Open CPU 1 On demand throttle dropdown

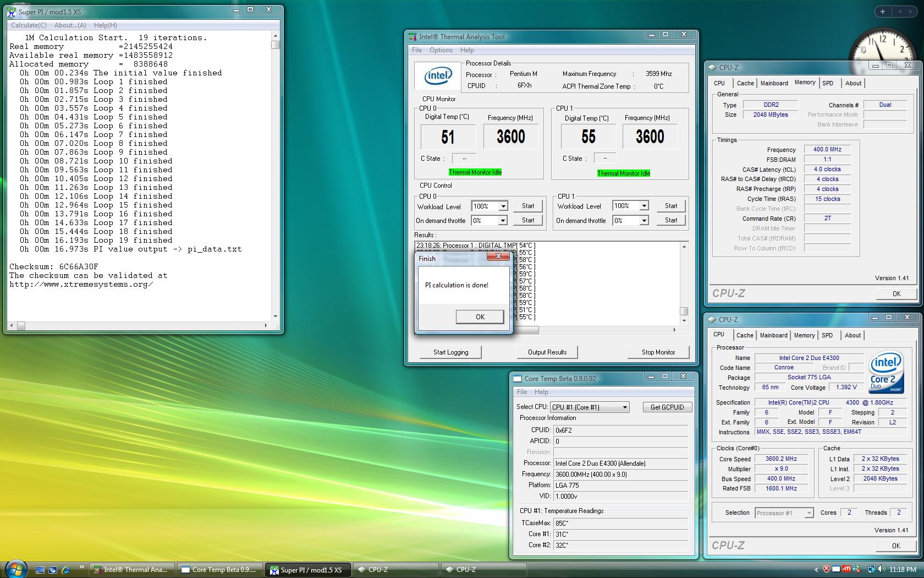click(644, 220)
